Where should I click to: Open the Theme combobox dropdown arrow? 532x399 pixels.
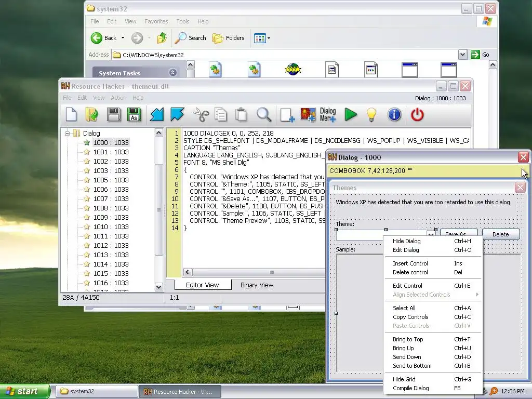point(431,234)
